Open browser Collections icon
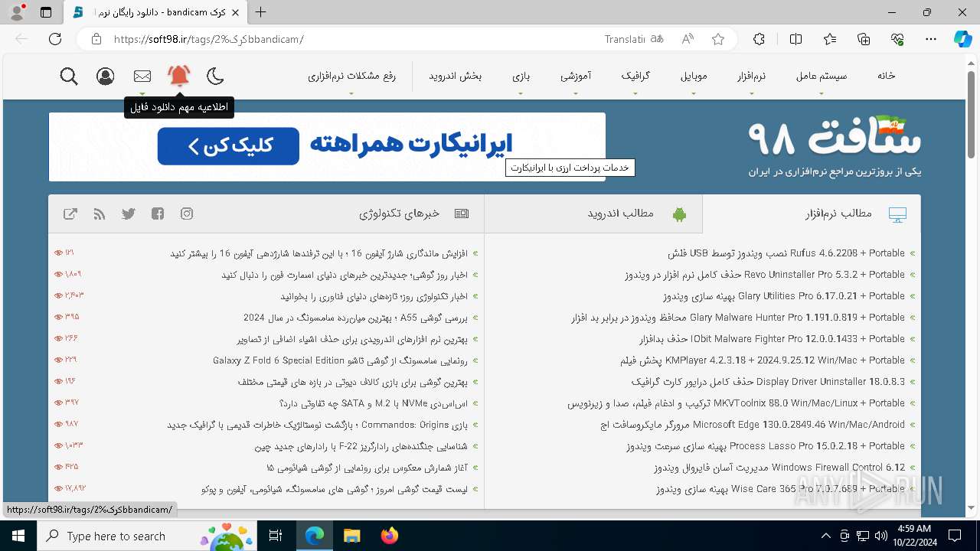Screen dimensions: 980x551 [x=864, y=39]
